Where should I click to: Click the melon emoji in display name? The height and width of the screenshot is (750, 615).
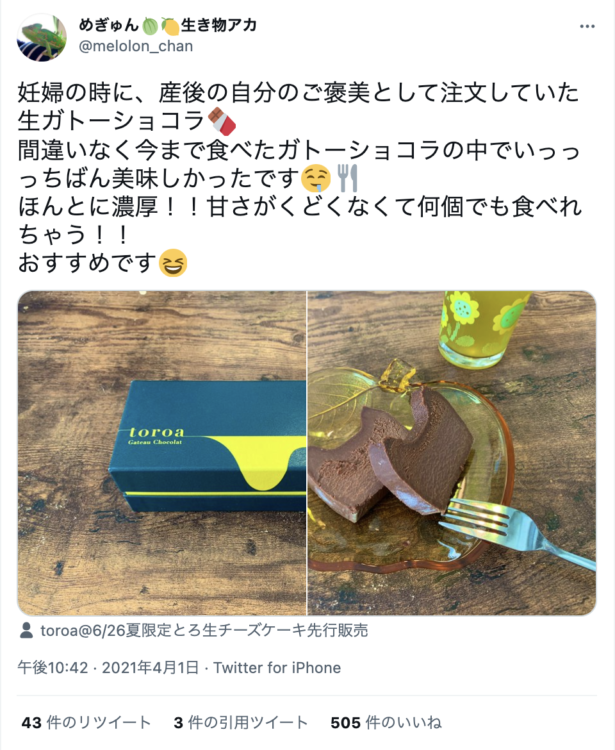click(x=150, y=26)
